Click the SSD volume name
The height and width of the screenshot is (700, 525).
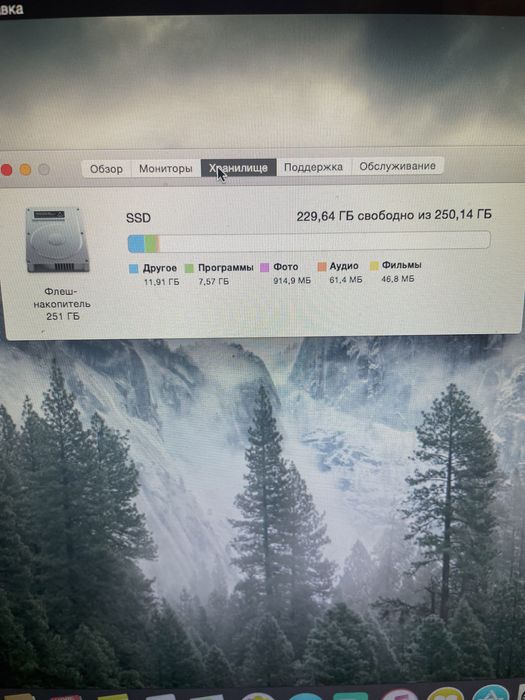[138, 218]
